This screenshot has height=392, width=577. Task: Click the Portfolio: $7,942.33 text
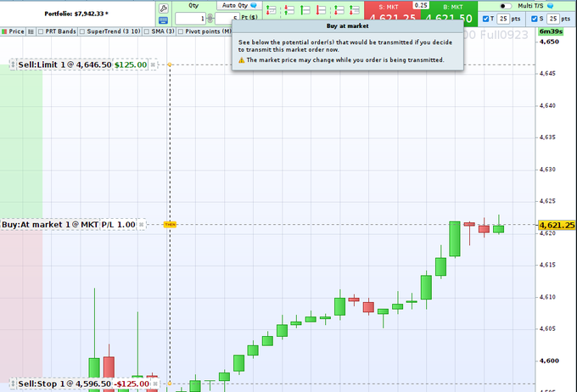pyautogui.click(x=76, y=14)
